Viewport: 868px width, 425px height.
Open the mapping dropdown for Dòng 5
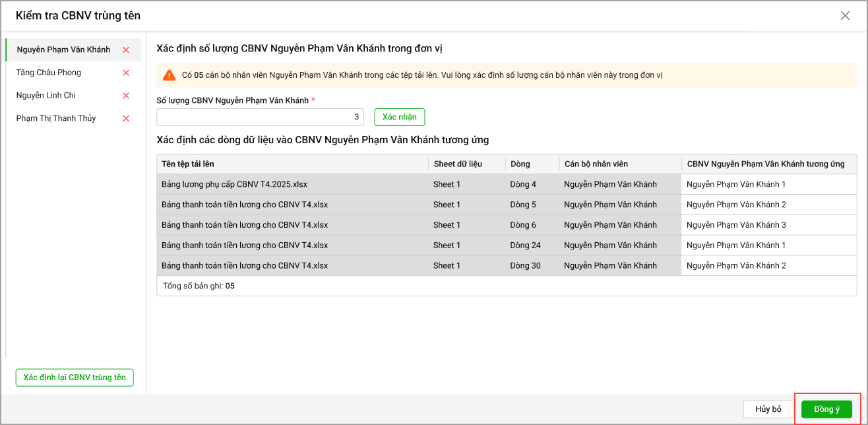[768, 205]
